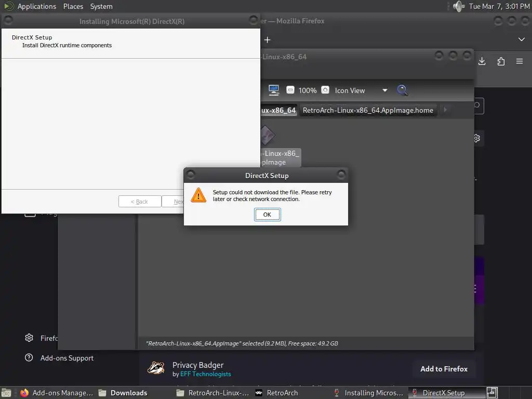Open the EFF Technologists author link
This screenshot has width=532, height=399.
[206, 374]
